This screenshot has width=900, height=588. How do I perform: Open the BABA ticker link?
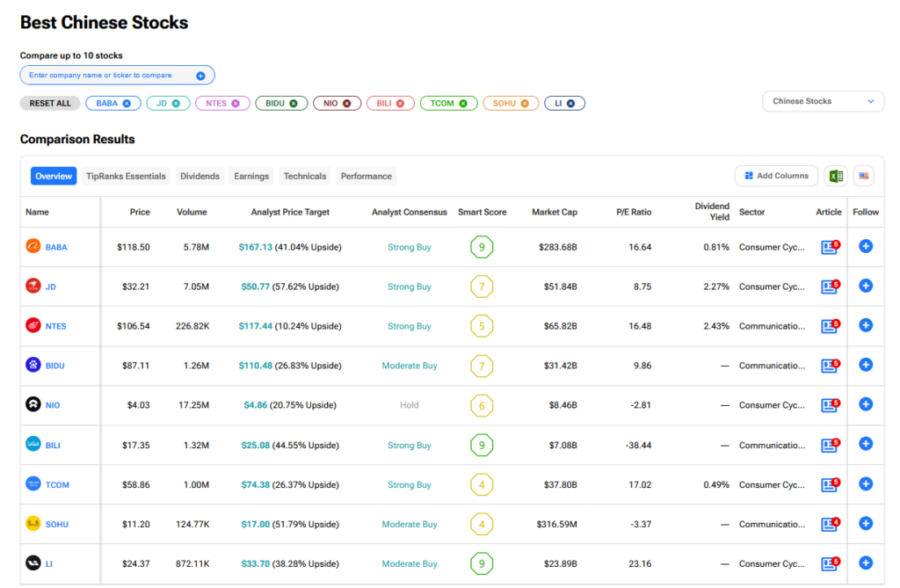tap(56, 248)
